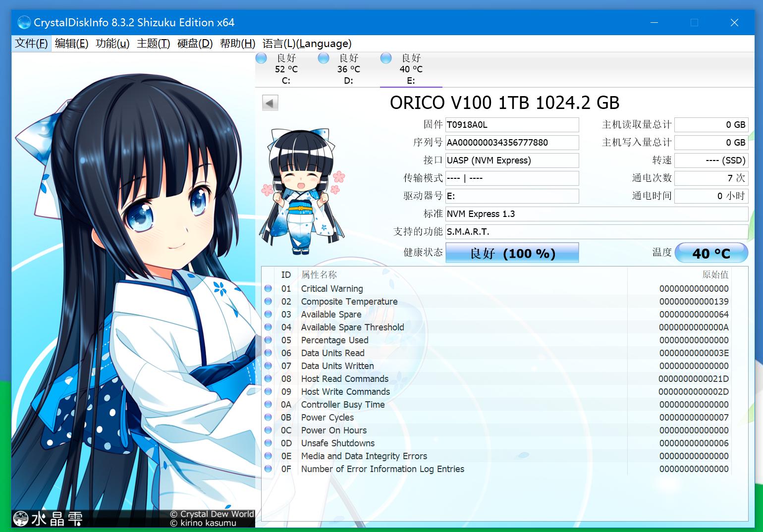The height and width of the screenshot is (532, 763).
Task: Click the status dot beside Power Cycles attribute
Action: point(268,417)
